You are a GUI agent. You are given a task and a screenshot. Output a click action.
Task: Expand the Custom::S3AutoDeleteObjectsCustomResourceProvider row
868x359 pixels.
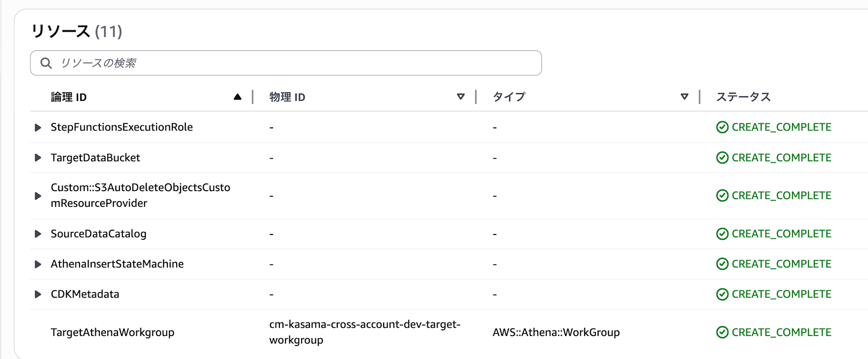(x=38, y=196)
